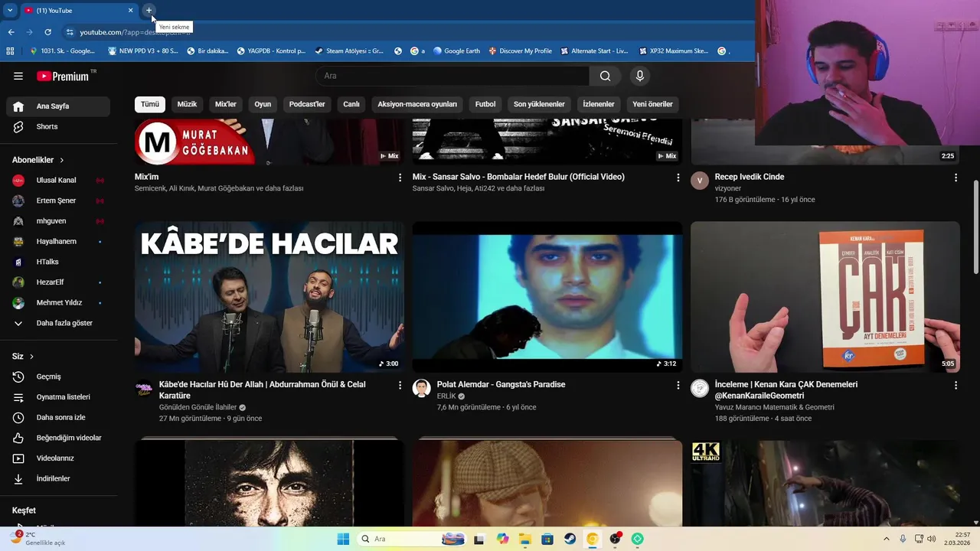
Task: Start voice search with microphone icon
Action: (x=640, y=76)
